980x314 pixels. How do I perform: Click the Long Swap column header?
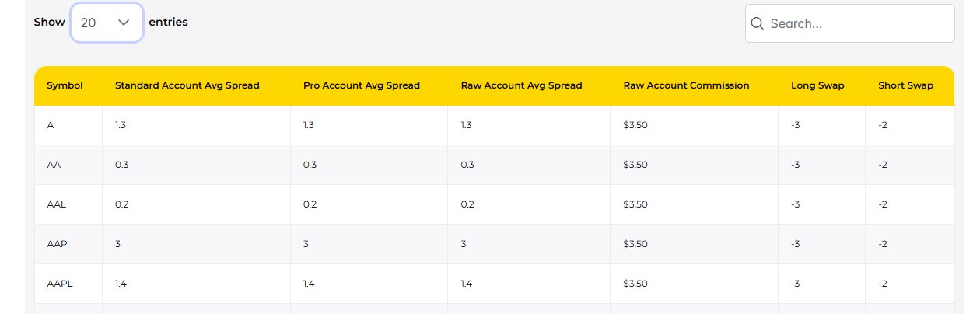817,85
